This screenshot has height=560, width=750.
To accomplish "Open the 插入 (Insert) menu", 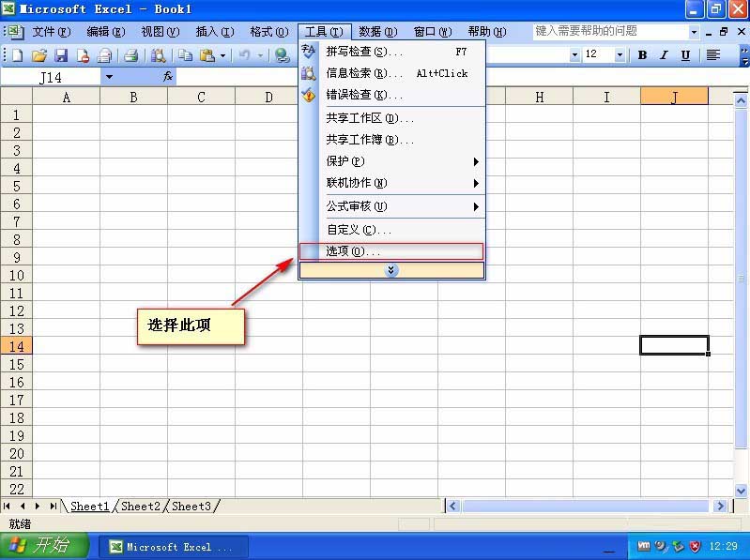I will pos(215,32).
